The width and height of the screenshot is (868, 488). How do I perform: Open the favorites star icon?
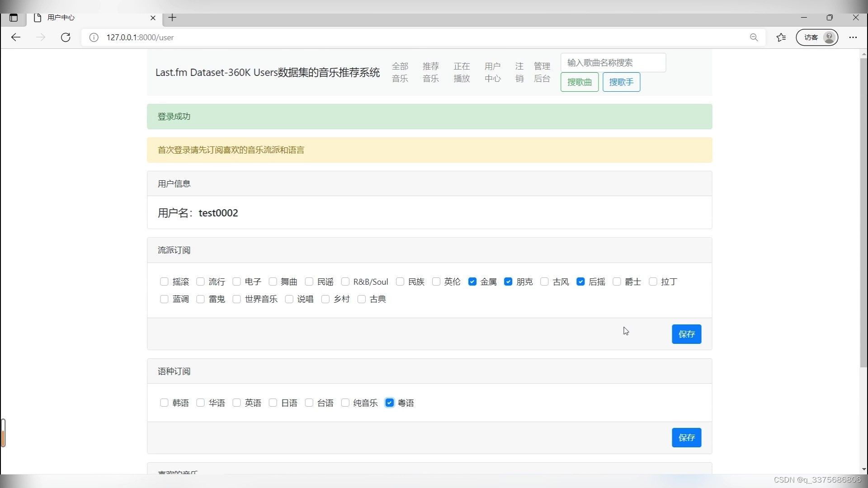tap(781, 38)
